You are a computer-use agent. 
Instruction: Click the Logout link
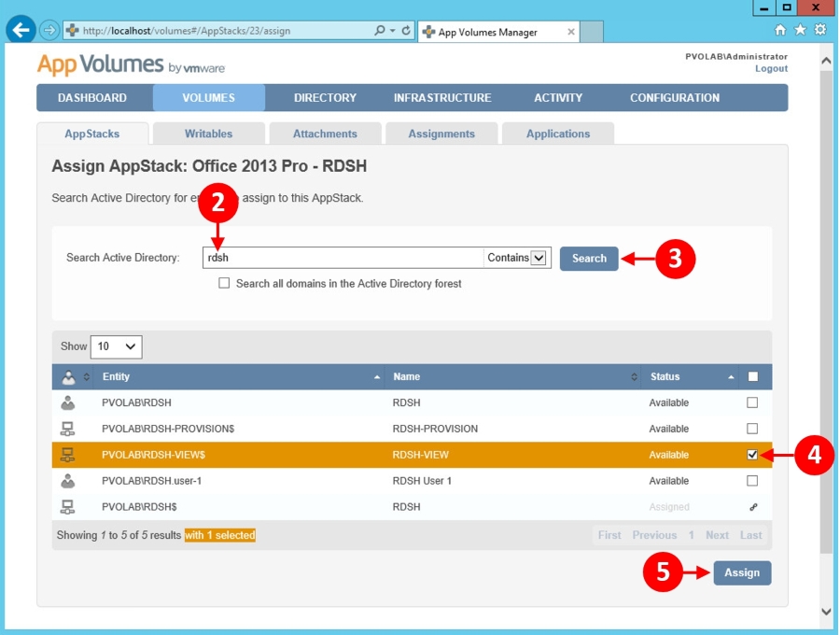tap(771, 68)
